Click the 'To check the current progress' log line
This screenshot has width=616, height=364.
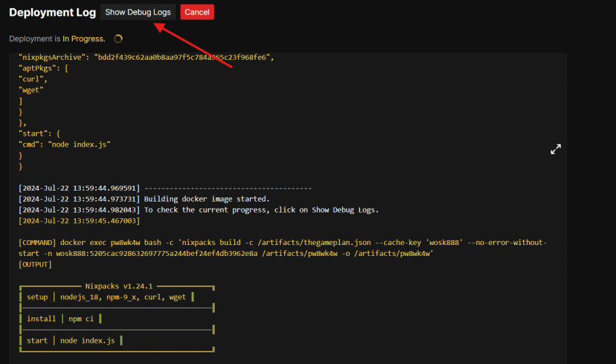coord(199,210)
